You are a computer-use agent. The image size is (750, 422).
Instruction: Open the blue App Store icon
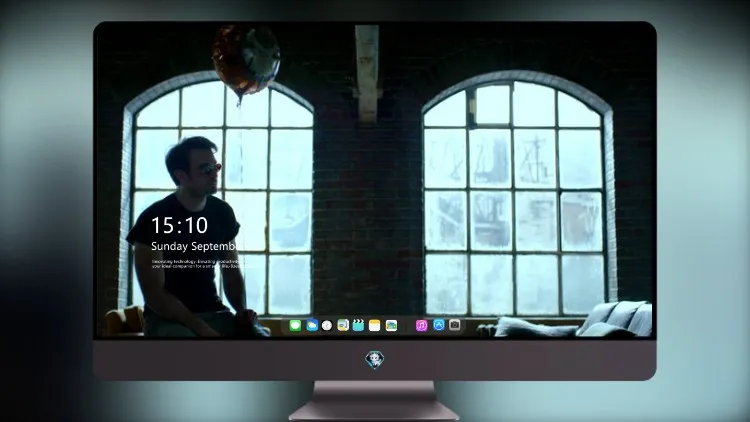439,325
